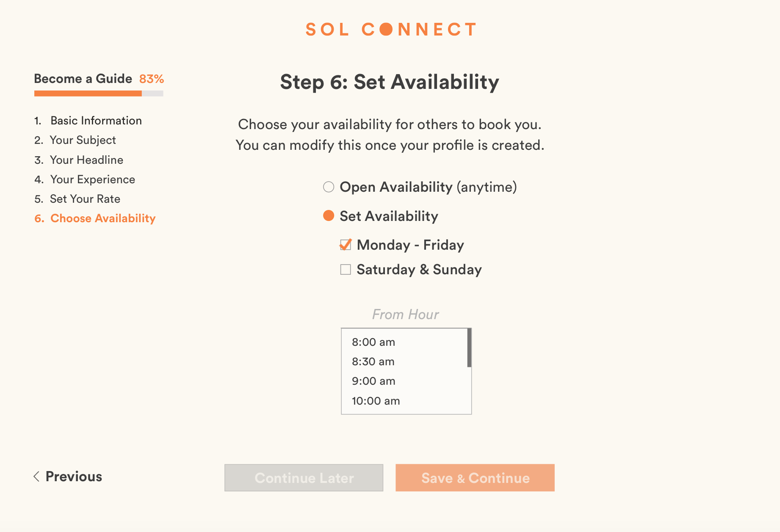Go to Basic Information step
Screen dimensions: 780x532
[96, 121]
